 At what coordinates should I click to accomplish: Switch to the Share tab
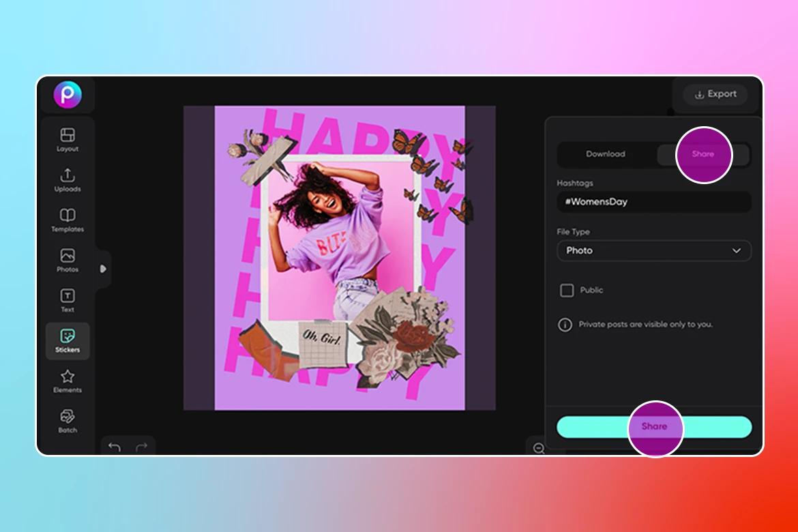[703, 154]
